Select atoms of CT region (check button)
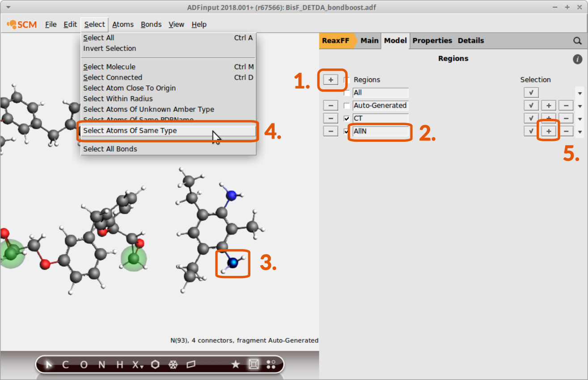Viewport: 588px width, 380px height. click(531, 118)
